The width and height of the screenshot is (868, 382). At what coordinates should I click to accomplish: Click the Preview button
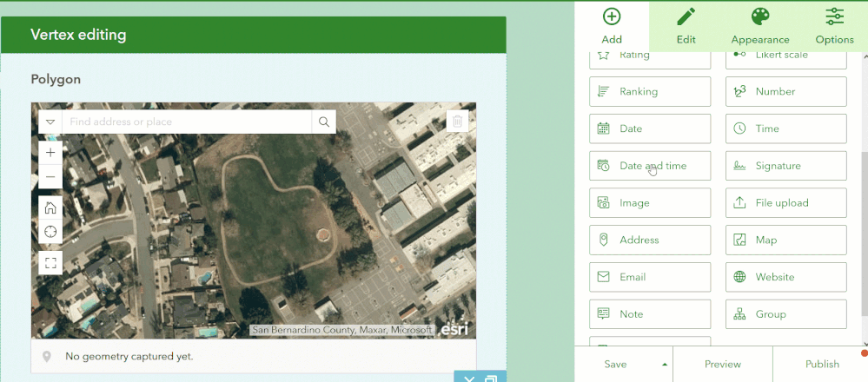pos(722,364)
